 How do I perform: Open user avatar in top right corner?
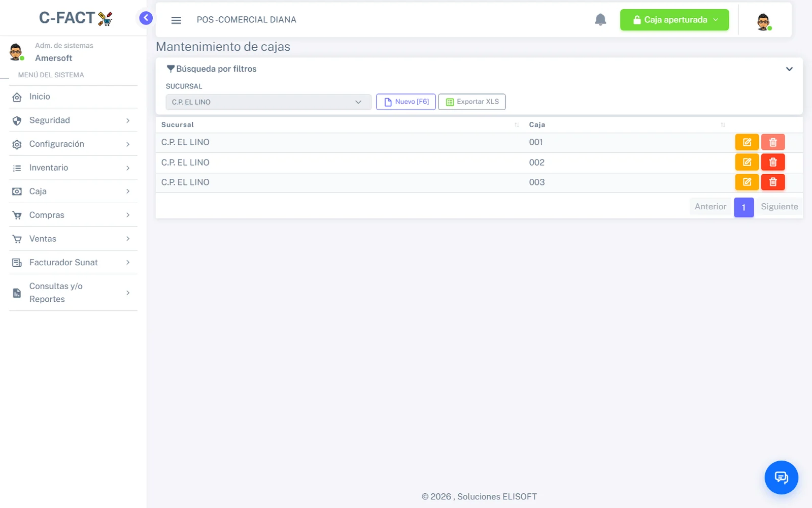click(x=763, y=22)
